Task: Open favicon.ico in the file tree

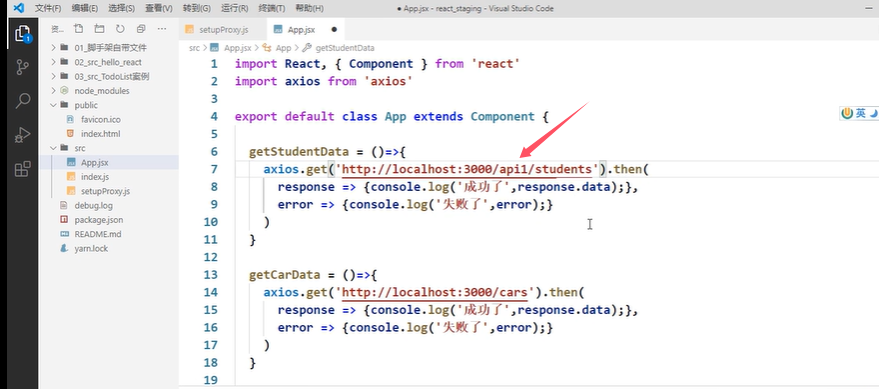Action: [100, 119]
